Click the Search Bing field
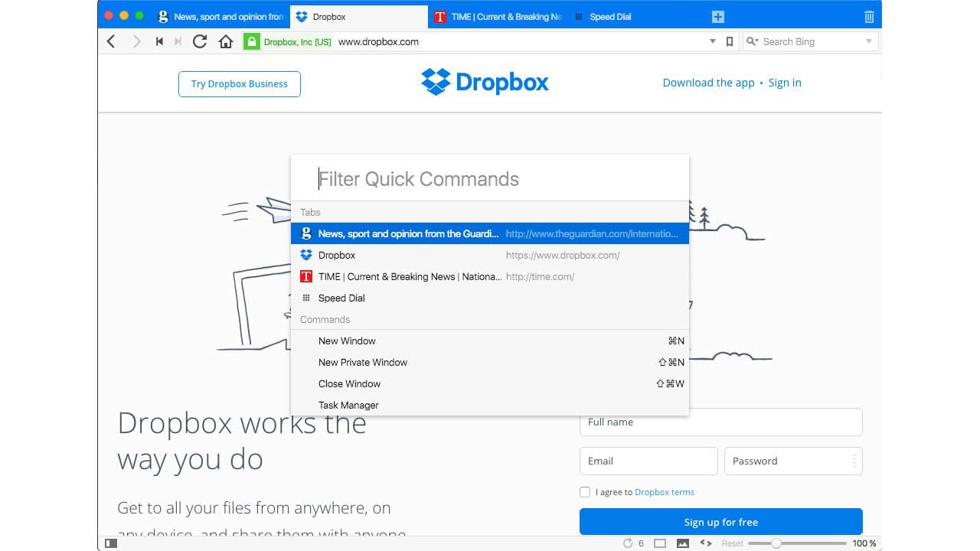Screen dimensions: 980x551 click(x=810, y=41)
